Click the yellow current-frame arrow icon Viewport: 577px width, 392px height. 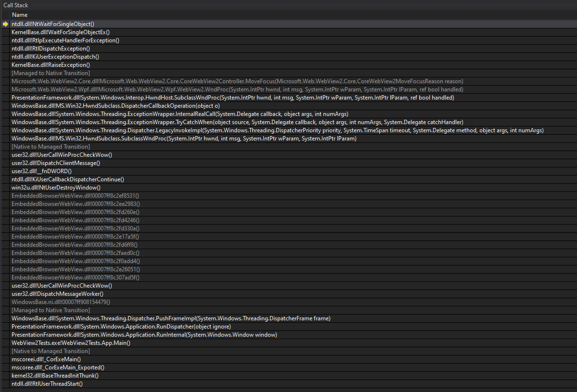[5, 24]
